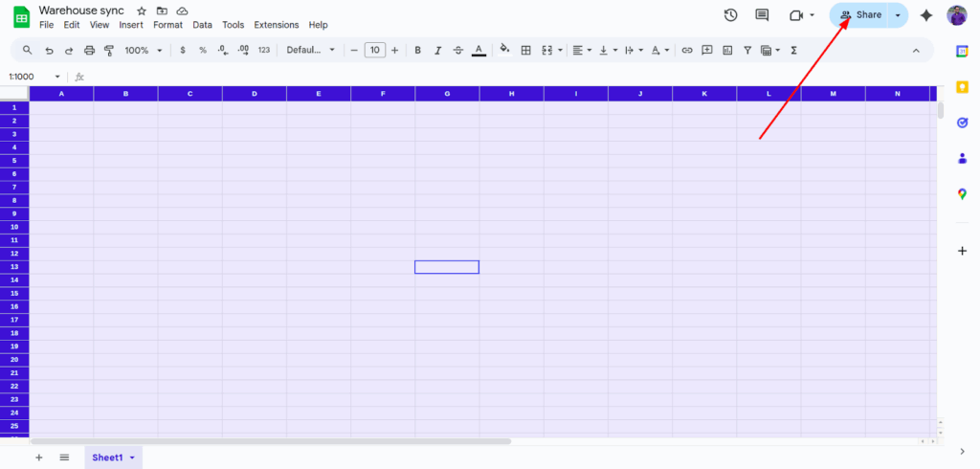
Task: Toggle bold formatting
Action: [417, 50]
